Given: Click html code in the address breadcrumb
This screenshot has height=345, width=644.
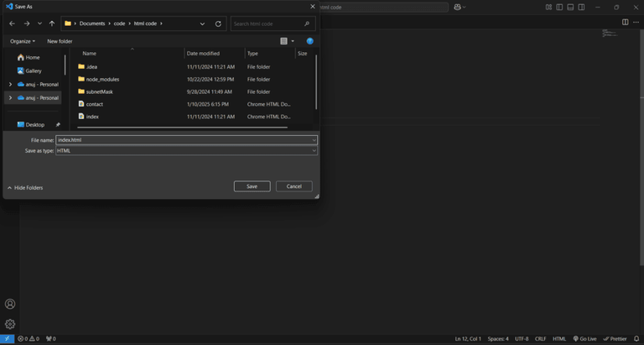Looking at the screenshot, I should coord(145,24).
